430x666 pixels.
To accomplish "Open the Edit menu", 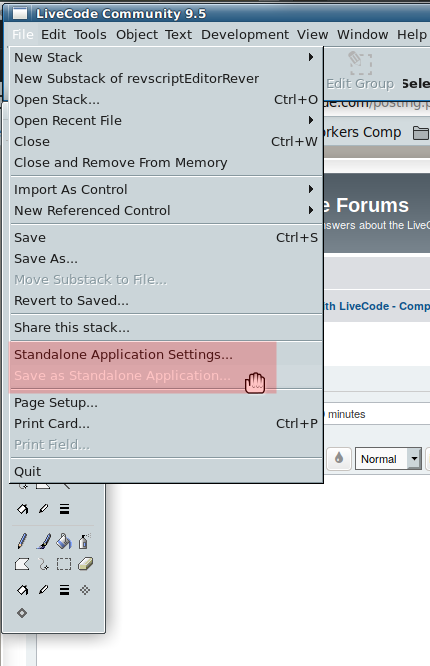I will [x=53, y=34].
